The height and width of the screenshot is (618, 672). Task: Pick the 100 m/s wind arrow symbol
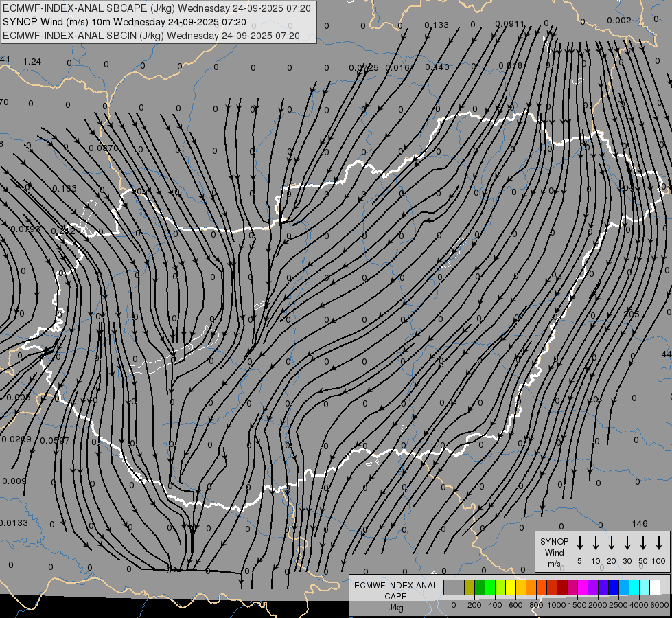[659, 543]
